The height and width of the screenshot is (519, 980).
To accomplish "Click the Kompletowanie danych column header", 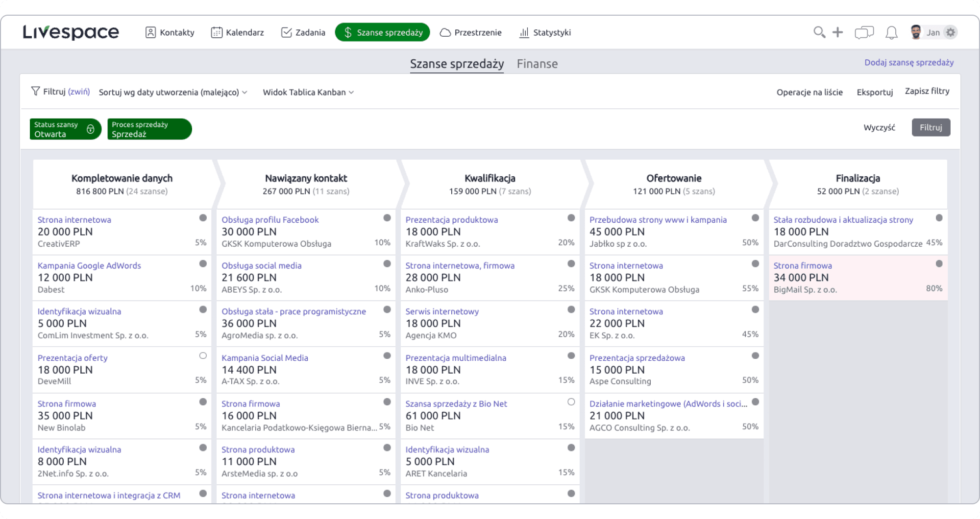I will (122, 184).
